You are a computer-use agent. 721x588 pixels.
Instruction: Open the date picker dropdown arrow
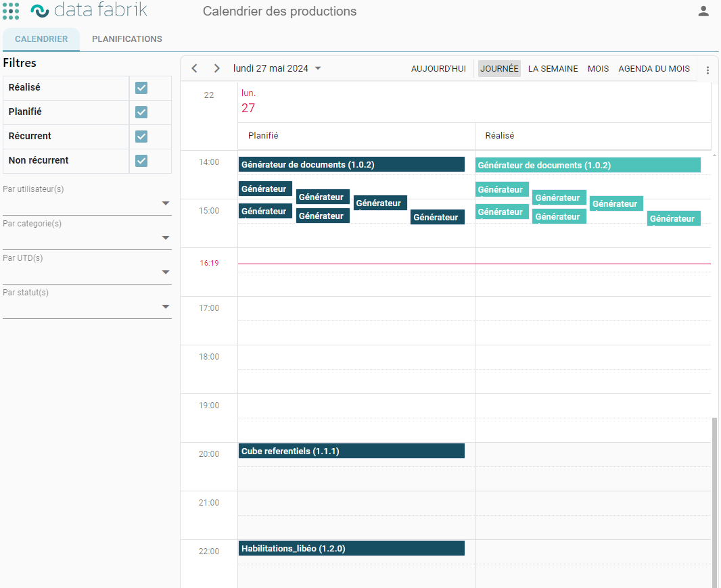click(318, 68)
